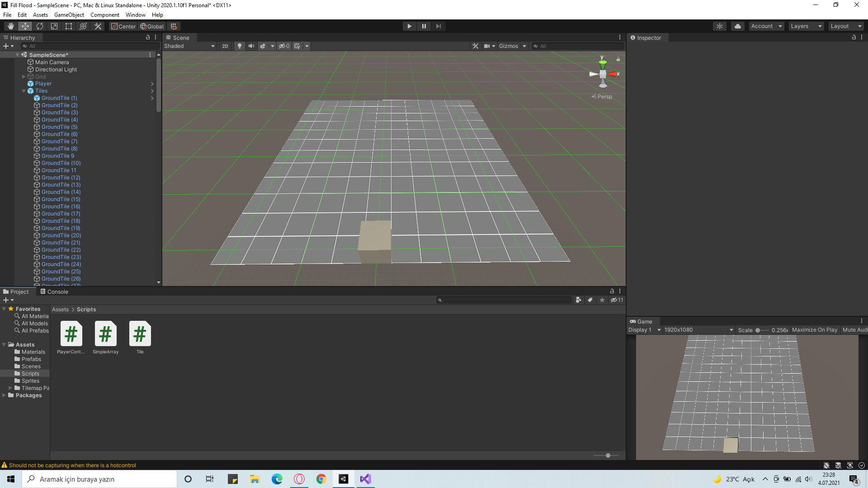Click the Play button
The image size is (868, 488).
click(409, 26)
